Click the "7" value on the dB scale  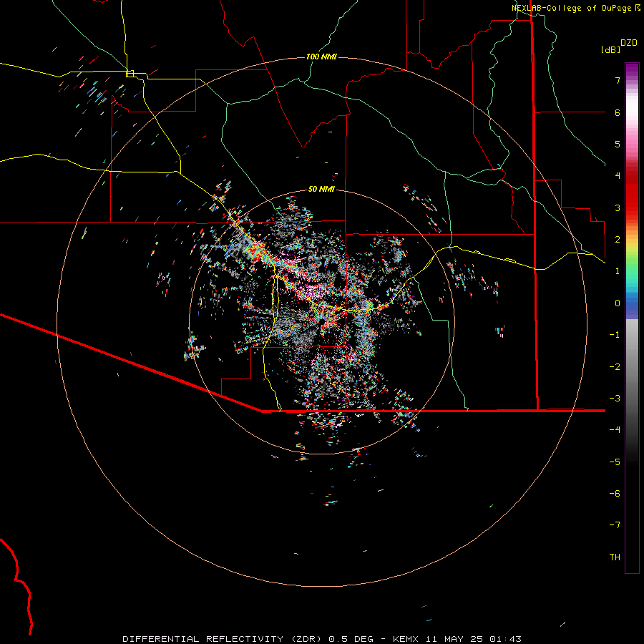618,80
